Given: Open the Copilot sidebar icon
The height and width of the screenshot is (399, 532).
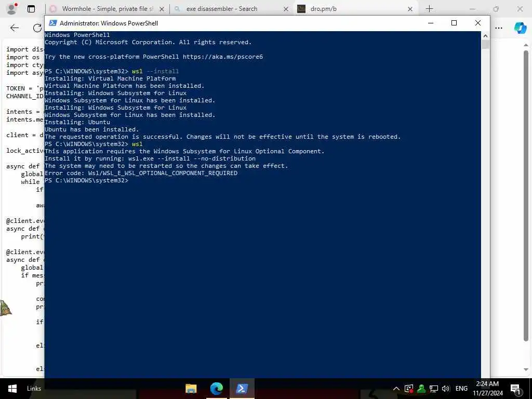Looking at the screenshot, I should (x=520, y=28).
